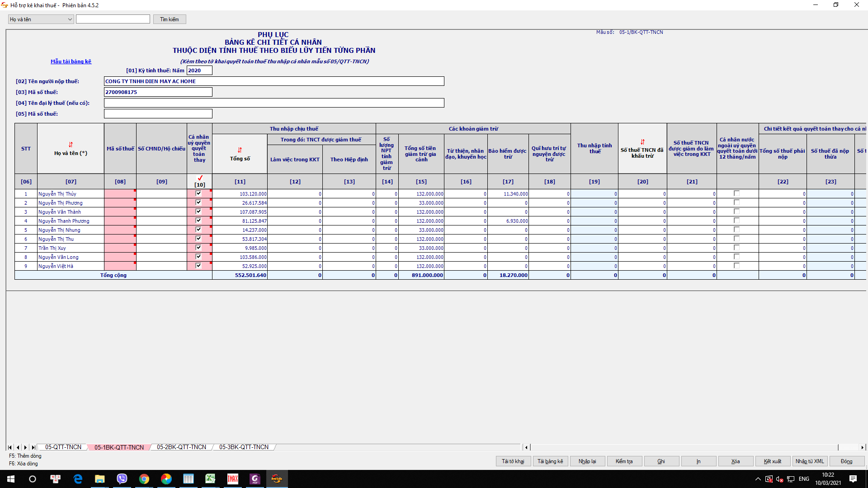Click horizontal scrollbar left arrow

pyautogui.click(x=526, y=447)
